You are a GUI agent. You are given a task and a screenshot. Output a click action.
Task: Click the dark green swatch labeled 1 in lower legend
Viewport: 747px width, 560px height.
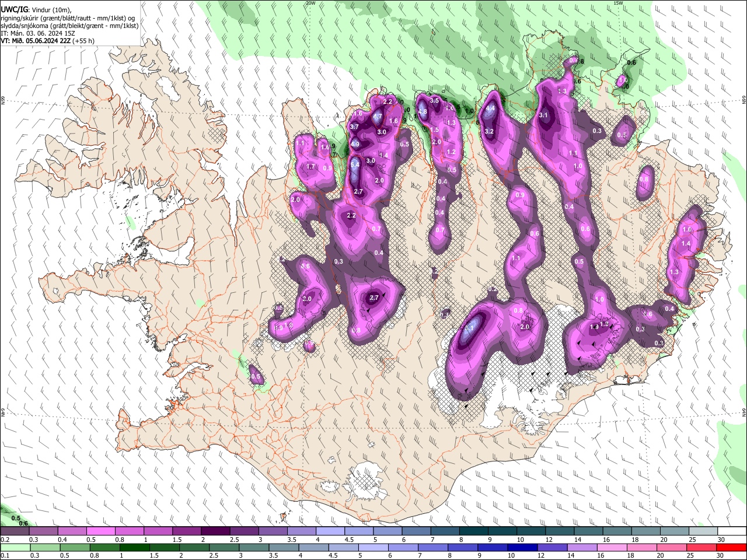coord(134,548)
